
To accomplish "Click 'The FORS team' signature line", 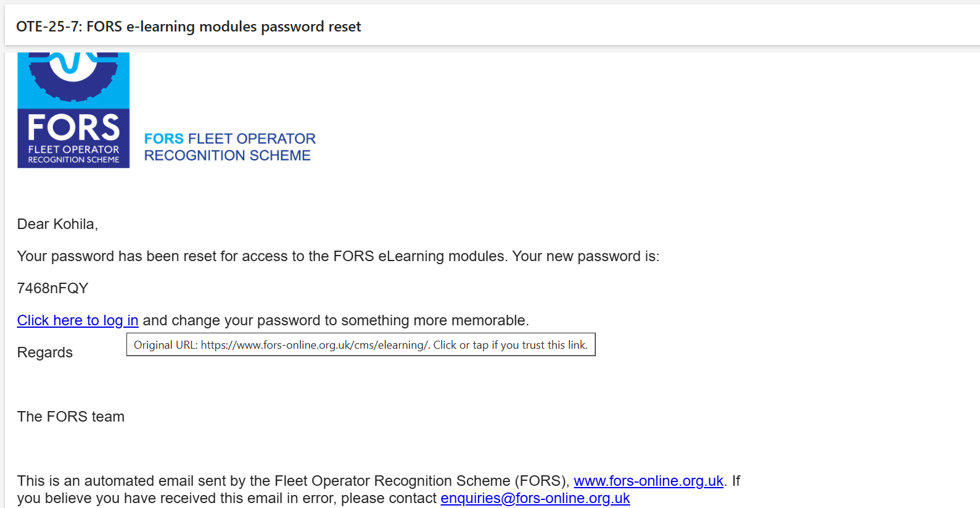I will [x=71, y=417].
